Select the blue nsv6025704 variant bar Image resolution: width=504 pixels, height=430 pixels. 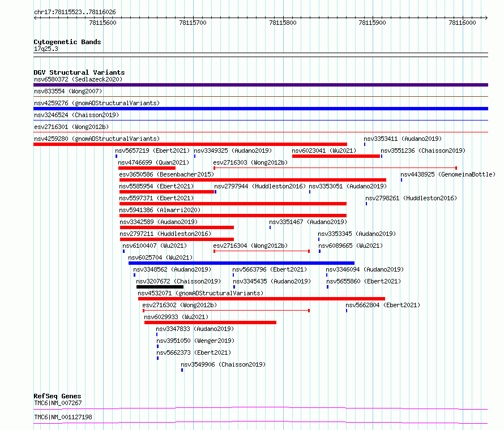click(x=241, y=263)
